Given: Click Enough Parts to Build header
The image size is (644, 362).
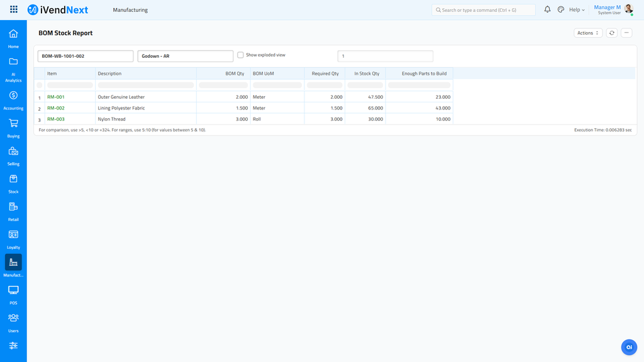Looking at the screenshot, I should pyautogui.click(x=419, y=74).
